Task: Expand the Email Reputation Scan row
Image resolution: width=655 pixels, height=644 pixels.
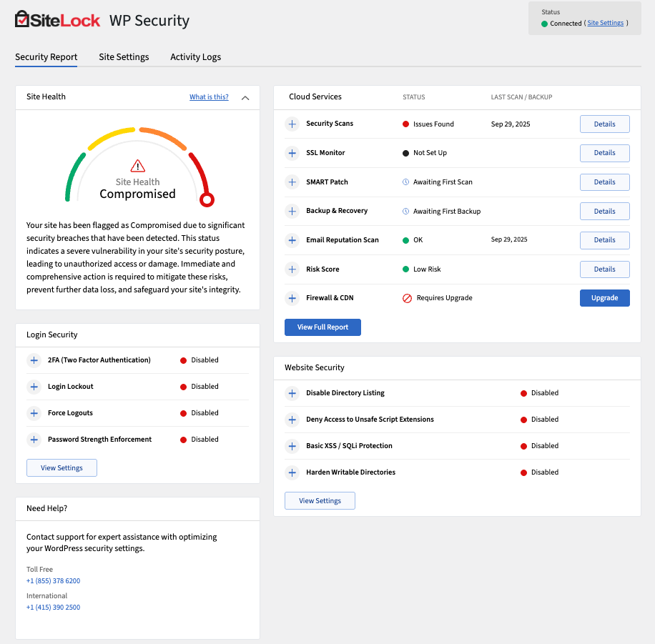Action: [292, 240]
